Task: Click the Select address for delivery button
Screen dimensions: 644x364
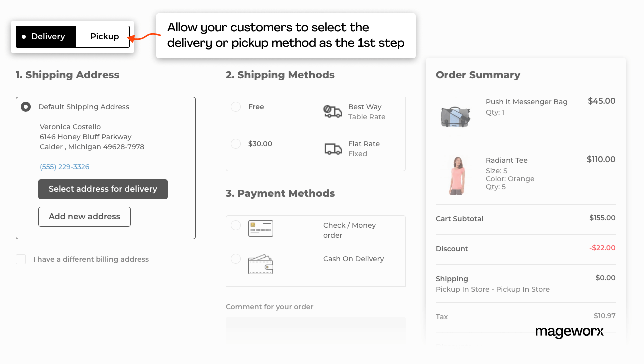Action: [103, 189]
